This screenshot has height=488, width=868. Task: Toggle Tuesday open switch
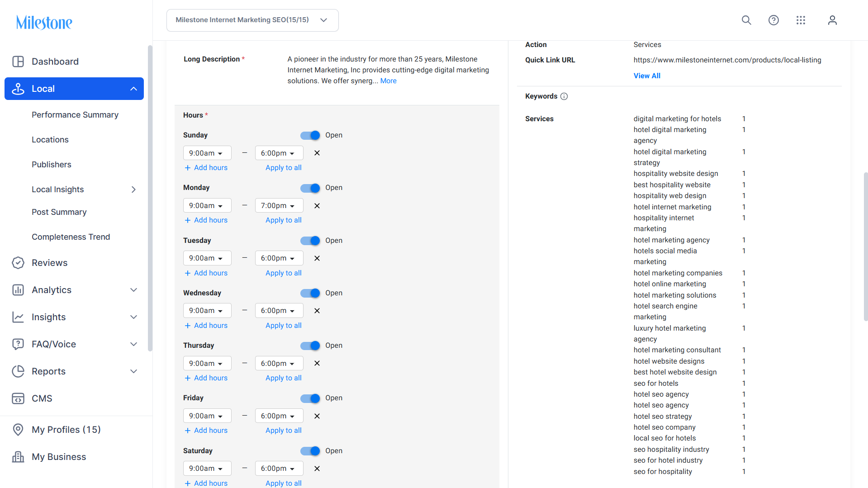pos(310,241)
